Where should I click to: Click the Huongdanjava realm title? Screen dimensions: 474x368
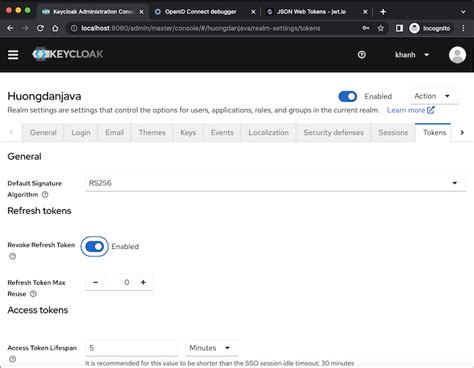[44, 96]
